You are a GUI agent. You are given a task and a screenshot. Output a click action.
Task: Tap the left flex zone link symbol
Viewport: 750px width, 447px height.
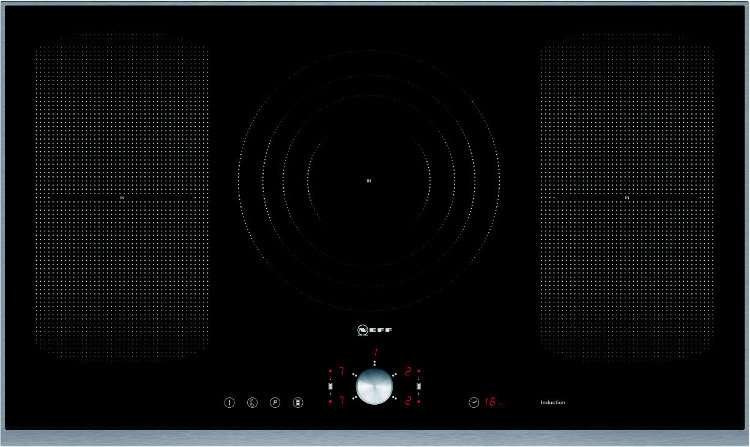click(330, 386)
